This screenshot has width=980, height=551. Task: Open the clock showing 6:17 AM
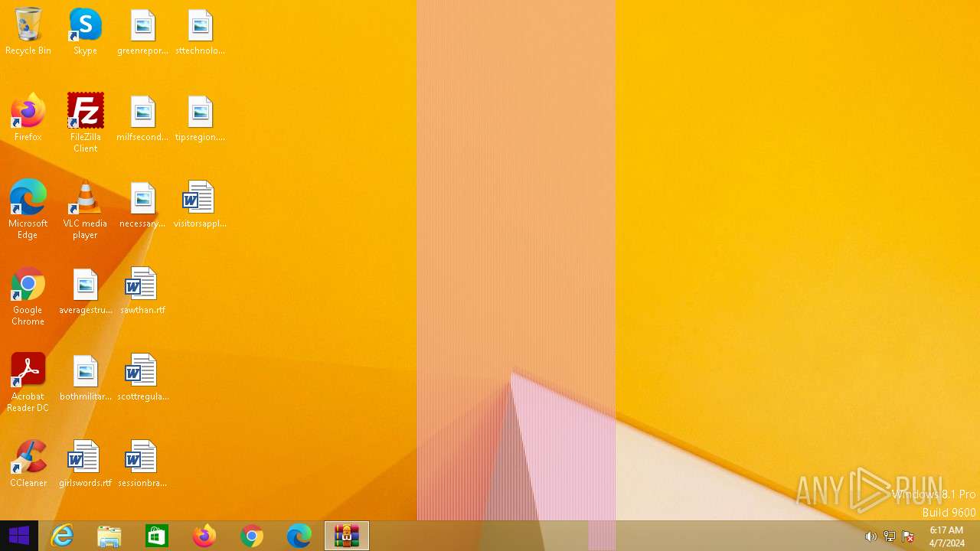point(946,536)
